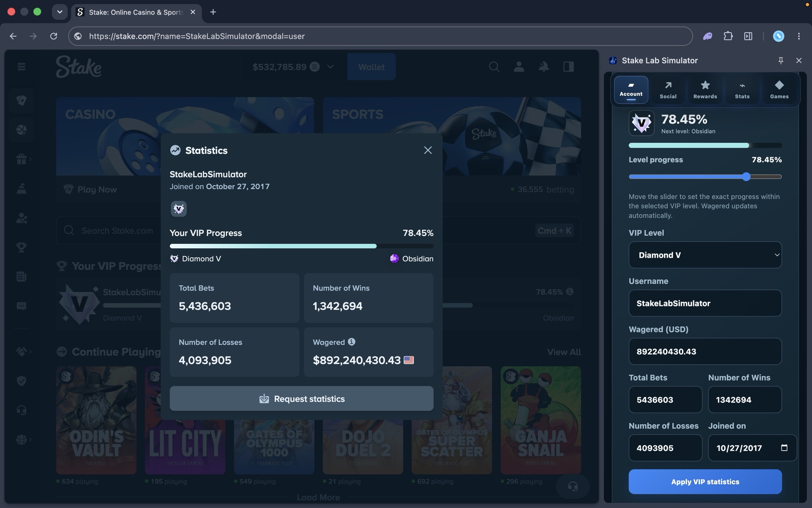The width and height of the screenshot is (812, 508).
Task: Open the Stats tab
Action: point(742,90)
